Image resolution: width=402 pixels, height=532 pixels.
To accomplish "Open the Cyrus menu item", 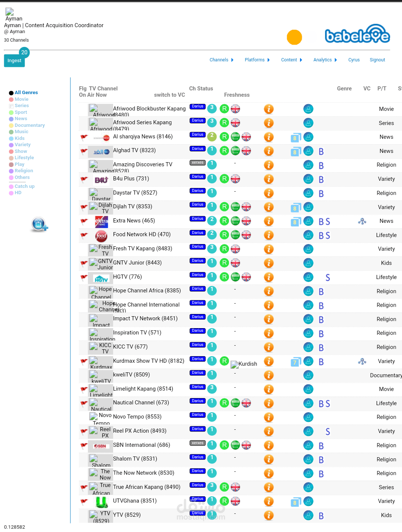I will point(354,60).
